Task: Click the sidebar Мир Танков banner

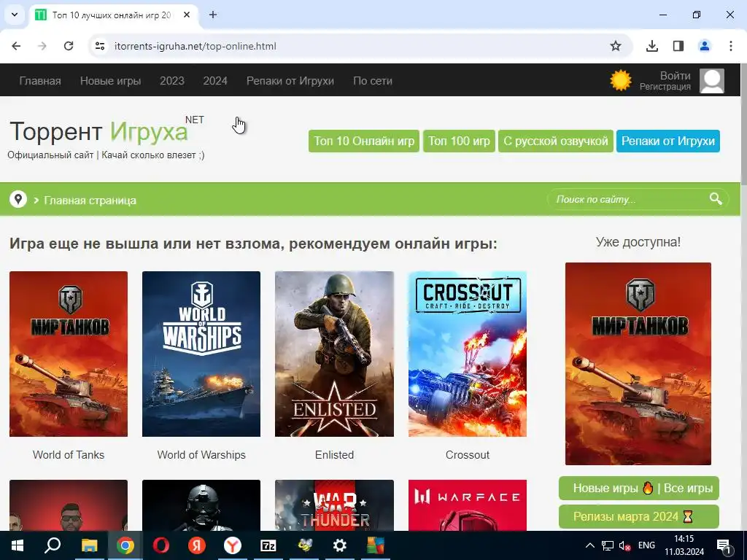Action: point(638,364)
